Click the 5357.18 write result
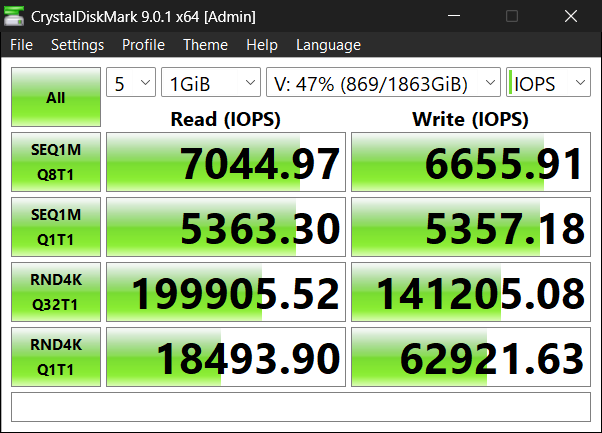The width and height of the screenshot is (602, 433). [471, 227]
